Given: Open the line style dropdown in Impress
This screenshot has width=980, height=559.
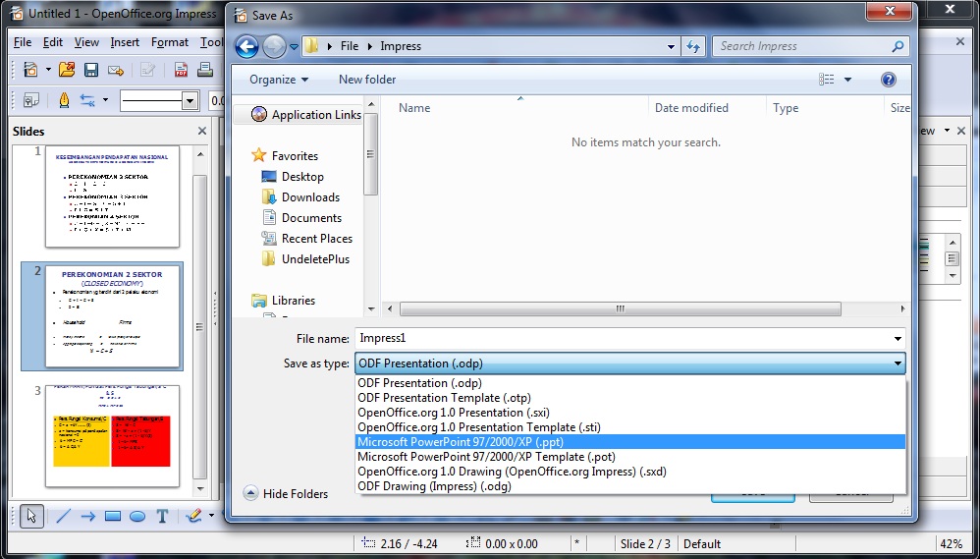Looking at the screenshot, I should (x=190, y=100).
